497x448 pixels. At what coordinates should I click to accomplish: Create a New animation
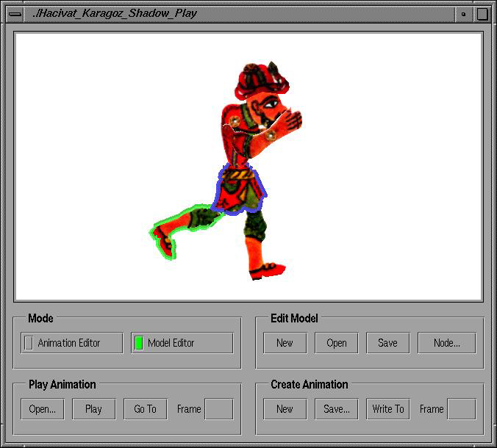tap(285, 409)
